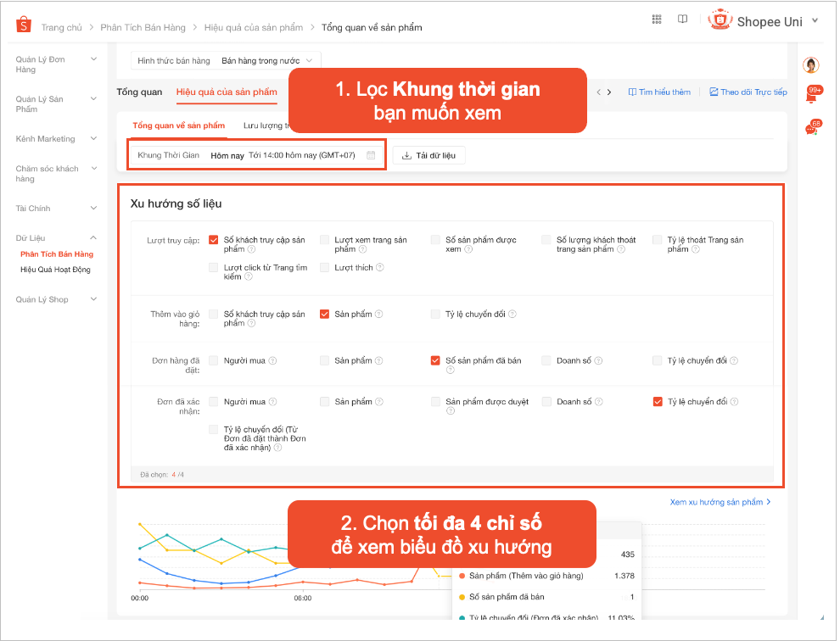Switch to Tổng quan tab
The image size is (840, 641).
tap(139, 92)
